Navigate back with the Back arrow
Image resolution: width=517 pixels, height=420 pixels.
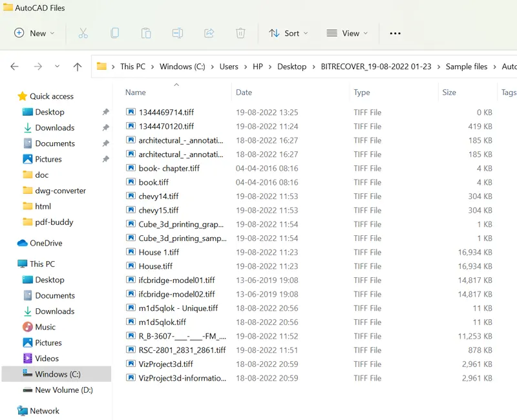15,67
